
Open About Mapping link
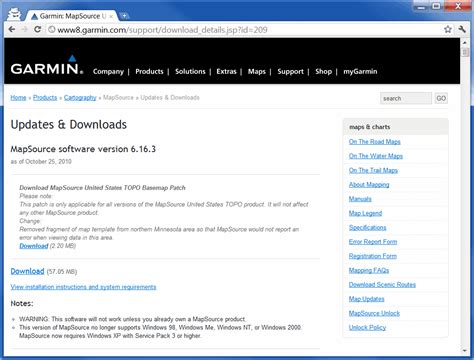tap(369, 185)
